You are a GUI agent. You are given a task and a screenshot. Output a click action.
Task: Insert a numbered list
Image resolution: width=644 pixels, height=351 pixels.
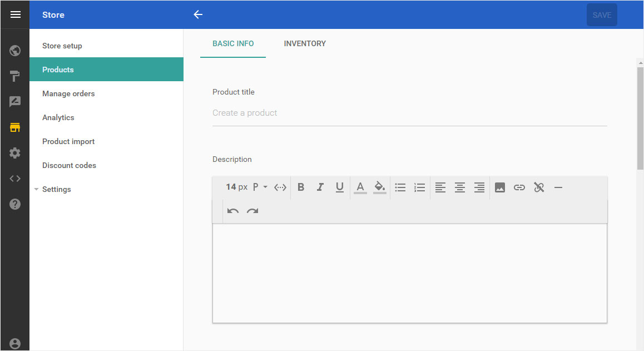420,187
